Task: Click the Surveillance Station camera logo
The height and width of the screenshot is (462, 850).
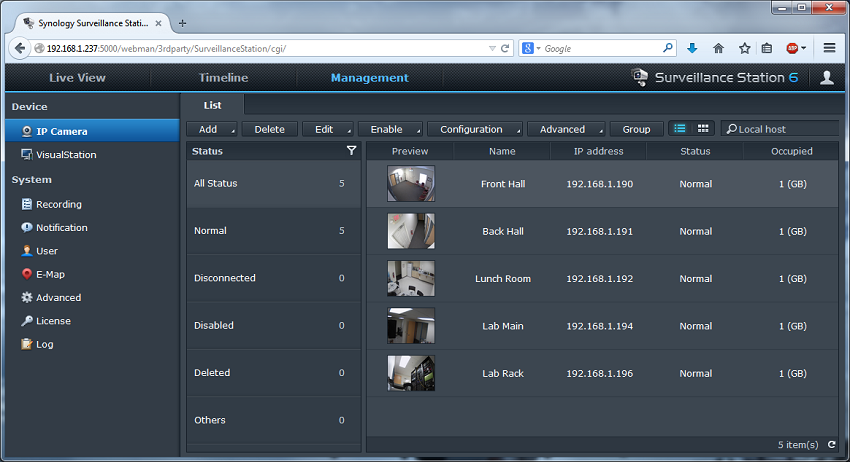Action: tap(640, 78)
